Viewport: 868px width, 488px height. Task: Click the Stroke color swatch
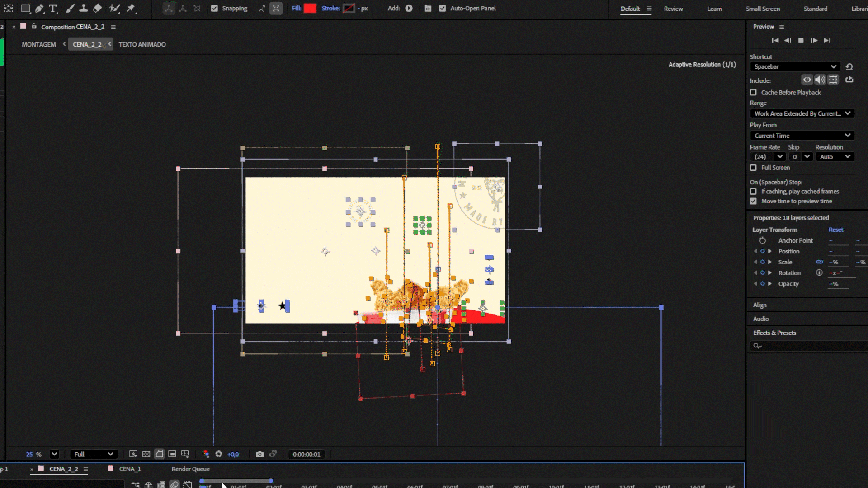click(x=349, y=8)
